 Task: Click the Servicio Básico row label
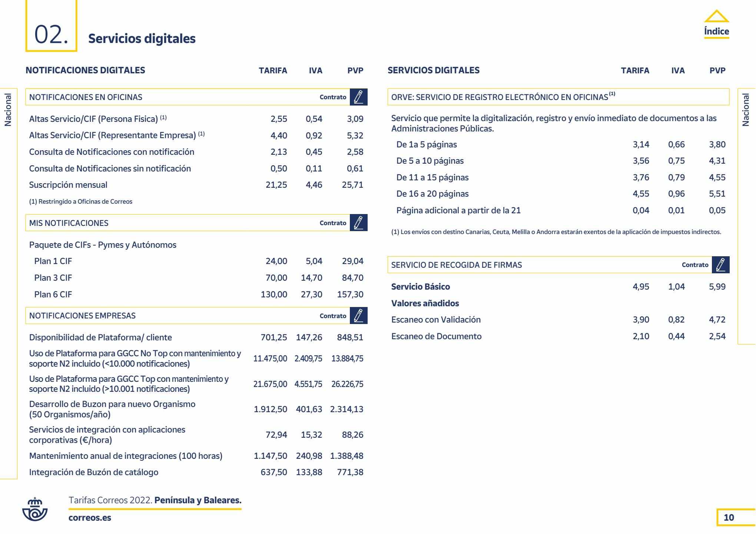coord(420,287)
